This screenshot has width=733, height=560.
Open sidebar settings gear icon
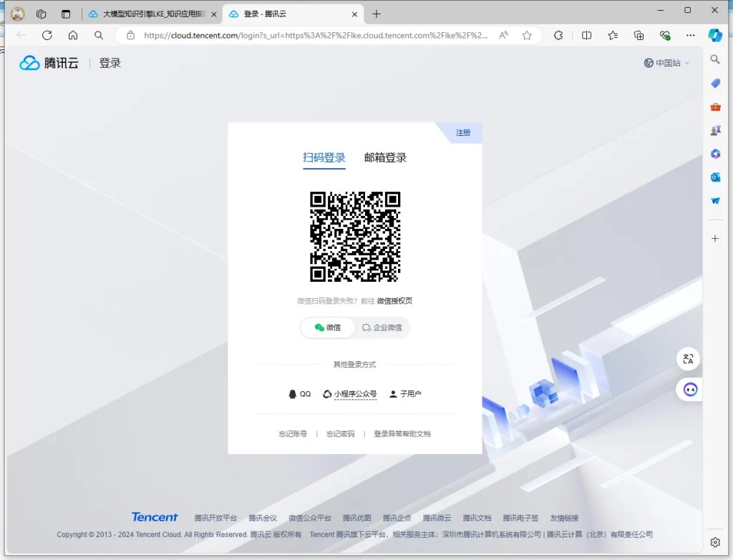(715, 541)
